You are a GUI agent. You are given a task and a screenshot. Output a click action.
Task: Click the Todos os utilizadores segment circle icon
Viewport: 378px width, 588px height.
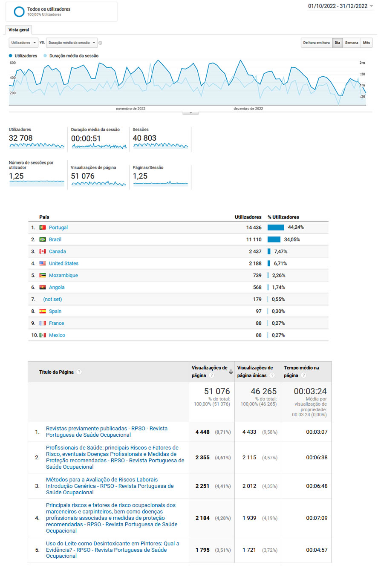coord(19,12)
